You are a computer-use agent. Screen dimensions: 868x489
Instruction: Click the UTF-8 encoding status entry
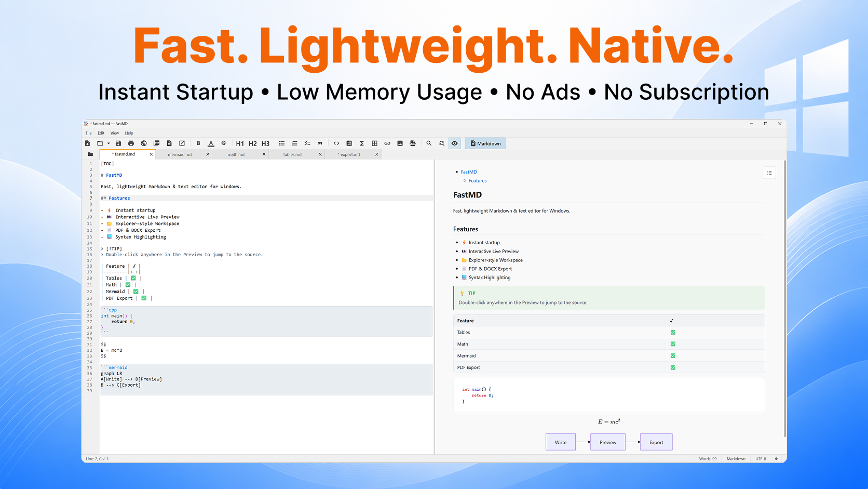click(x=761, y=459)
